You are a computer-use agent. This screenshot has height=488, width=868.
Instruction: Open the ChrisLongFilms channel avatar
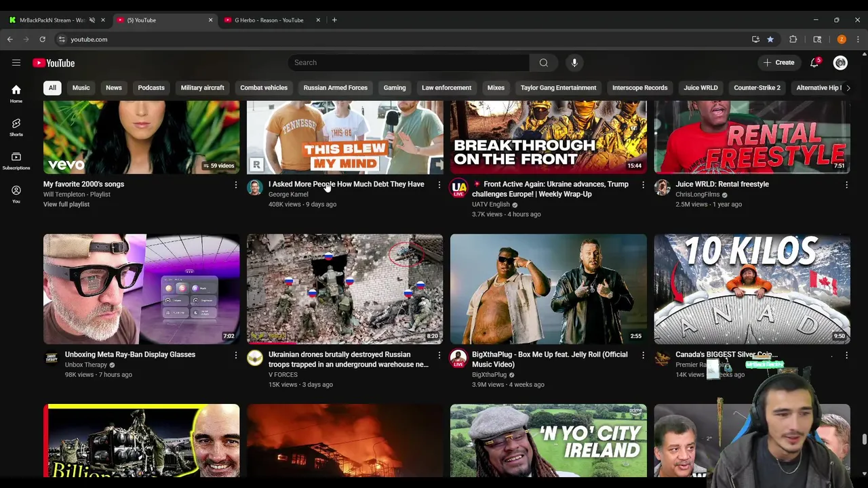click(x=663, y=188)
